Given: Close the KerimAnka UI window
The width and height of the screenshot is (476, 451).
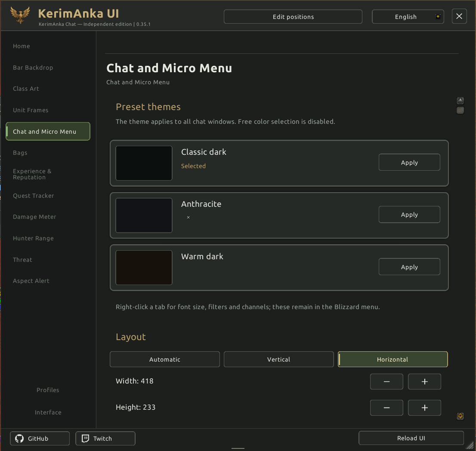Looking at the screenshot, I should (x=459, y=16).
